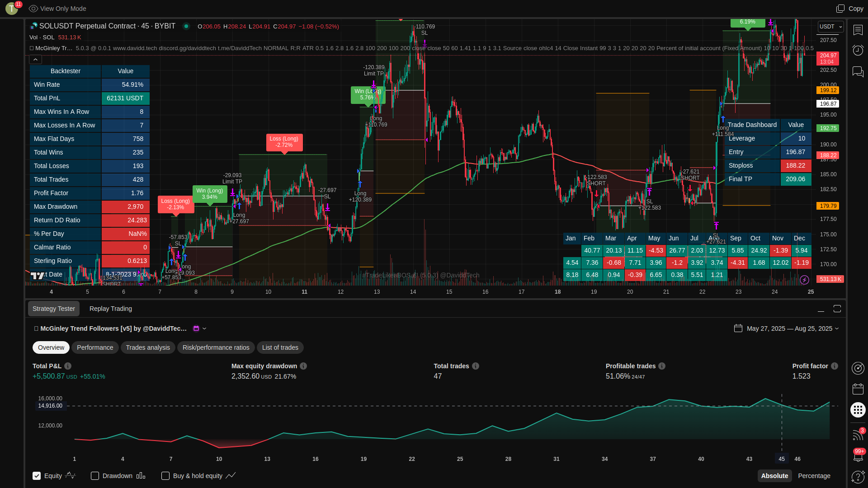Click the Leverage value 10

(796, 138)
